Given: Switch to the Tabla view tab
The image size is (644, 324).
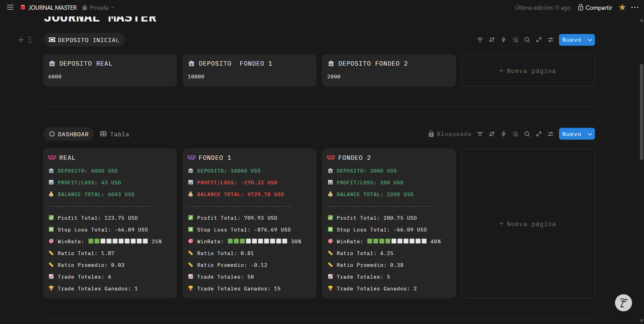Looking at the screenshot, I should [115, 134].
